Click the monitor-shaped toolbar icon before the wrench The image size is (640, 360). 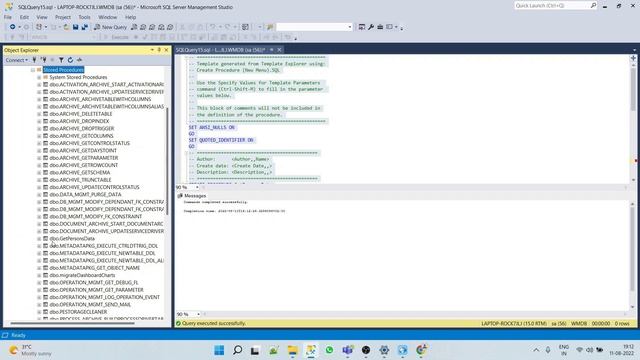point(362,27)
